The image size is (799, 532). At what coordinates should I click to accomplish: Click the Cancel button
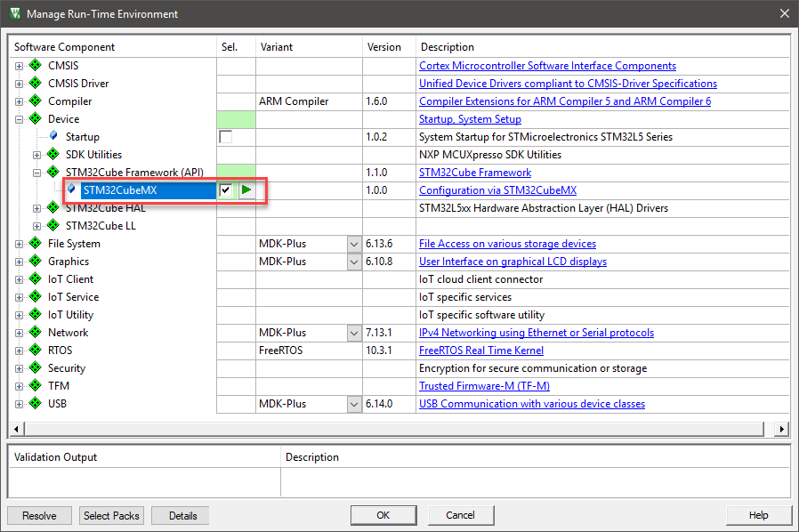460,515
